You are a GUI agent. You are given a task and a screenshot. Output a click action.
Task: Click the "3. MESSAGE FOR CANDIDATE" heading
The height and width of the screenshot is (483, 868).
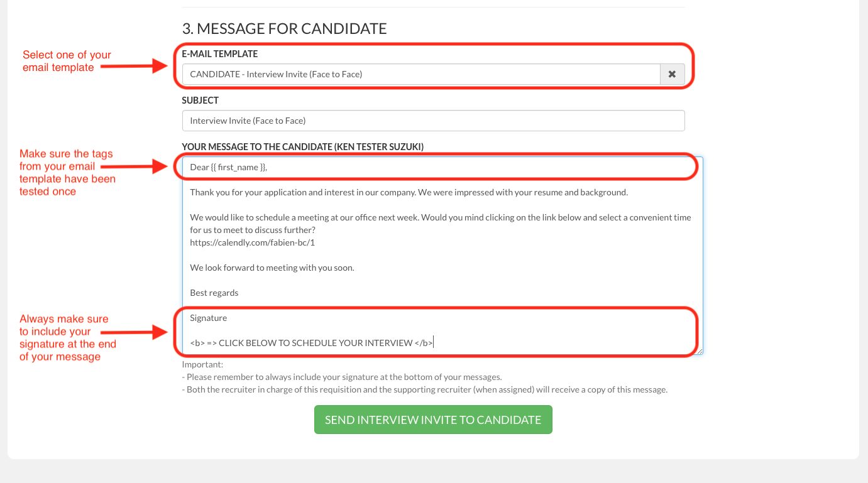tap(284, 28)
